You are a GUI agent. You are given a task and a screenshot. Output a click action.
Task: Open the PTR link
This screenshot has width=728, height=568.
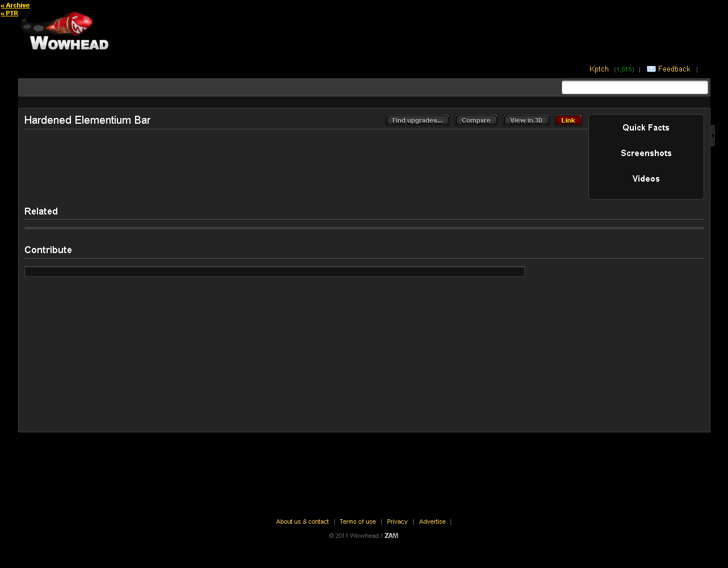[x=10, y=13]
